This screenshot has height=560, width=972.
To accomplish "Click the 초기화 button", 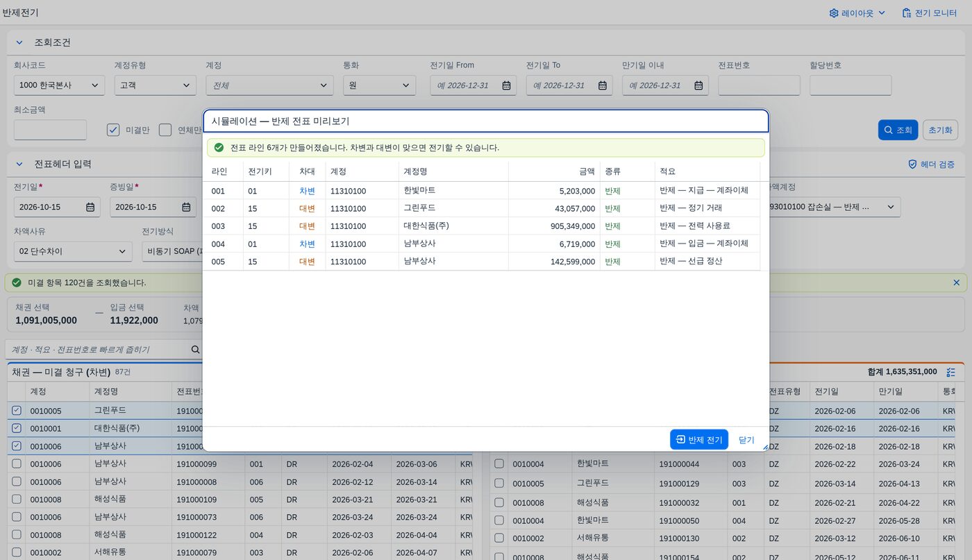I will [940, 130].
